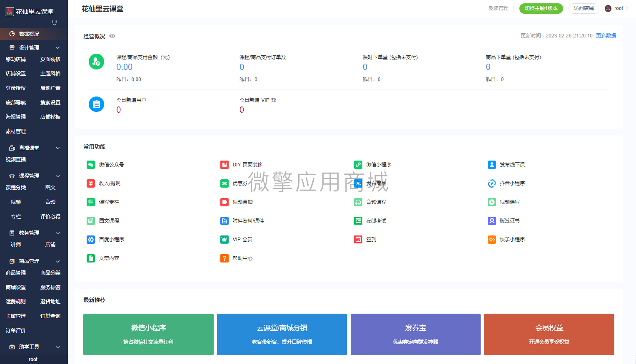The width and height of the screenshot is (636, 364).
Task: Open the 音频课程 headphone icon
Action: point(358,202)
